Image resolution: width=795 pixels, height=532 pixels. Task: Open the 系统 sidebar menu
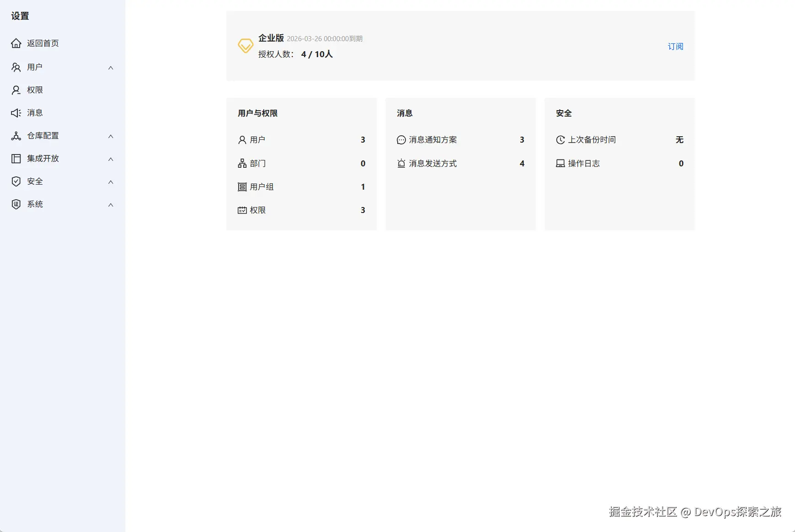[x=62, y=204]
